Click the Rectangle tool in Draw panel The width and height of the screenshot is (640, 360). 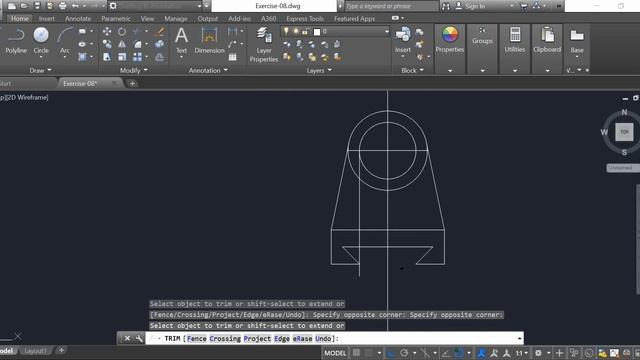tap(82, 31)
